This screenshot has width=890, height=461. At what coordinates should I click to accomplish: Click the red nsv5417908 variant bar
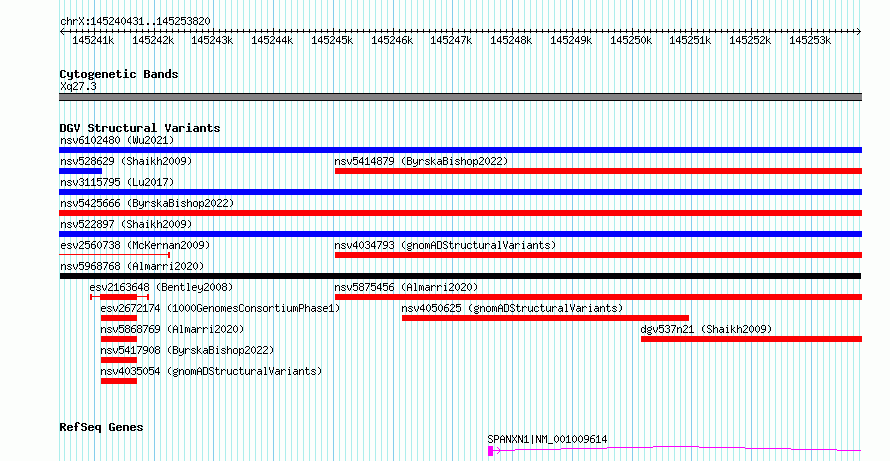[x=119, y=360]
